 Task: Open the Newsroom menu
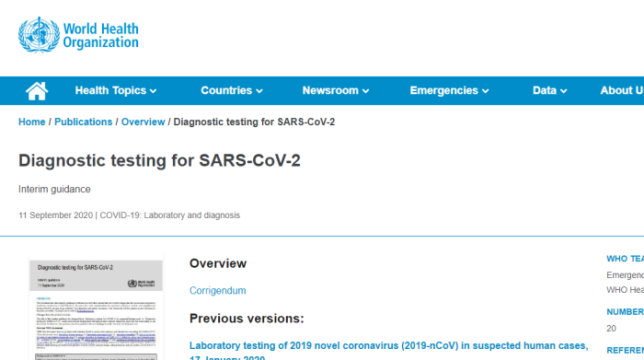tap(336, 90)
